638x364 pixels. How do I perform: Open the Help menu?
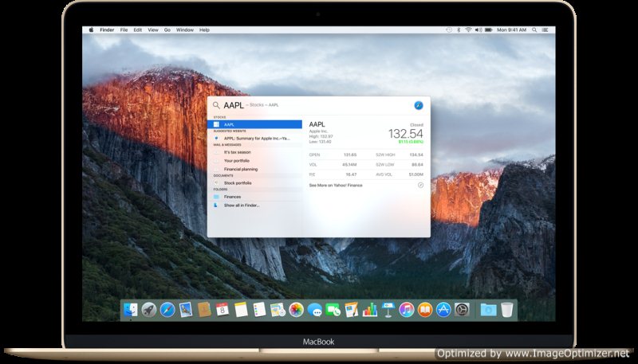pos(204,30)
